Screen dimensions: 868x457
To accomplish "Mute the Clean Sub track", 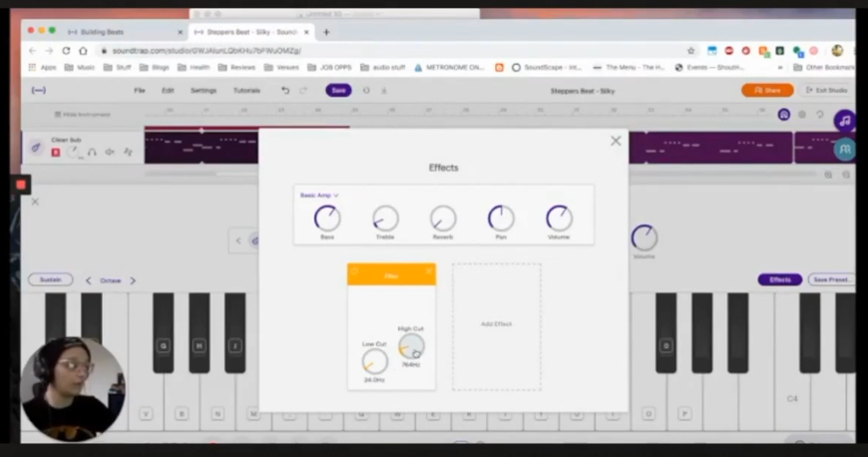I will [109, 152].
